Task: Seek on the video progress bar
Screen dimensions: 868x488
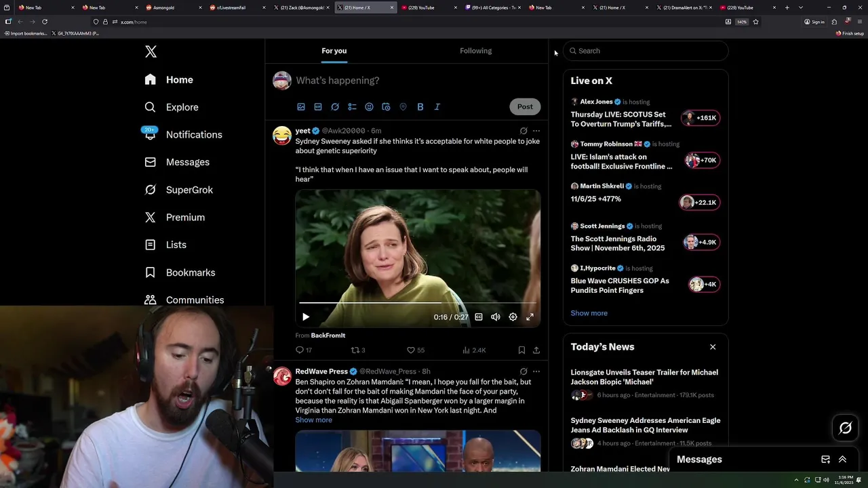Action: [418, 303]
